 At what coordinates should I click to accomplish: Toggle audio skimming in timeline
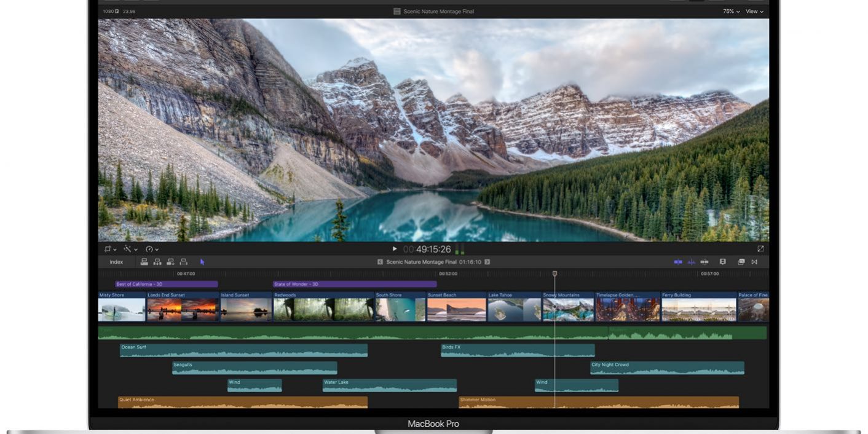691,262
